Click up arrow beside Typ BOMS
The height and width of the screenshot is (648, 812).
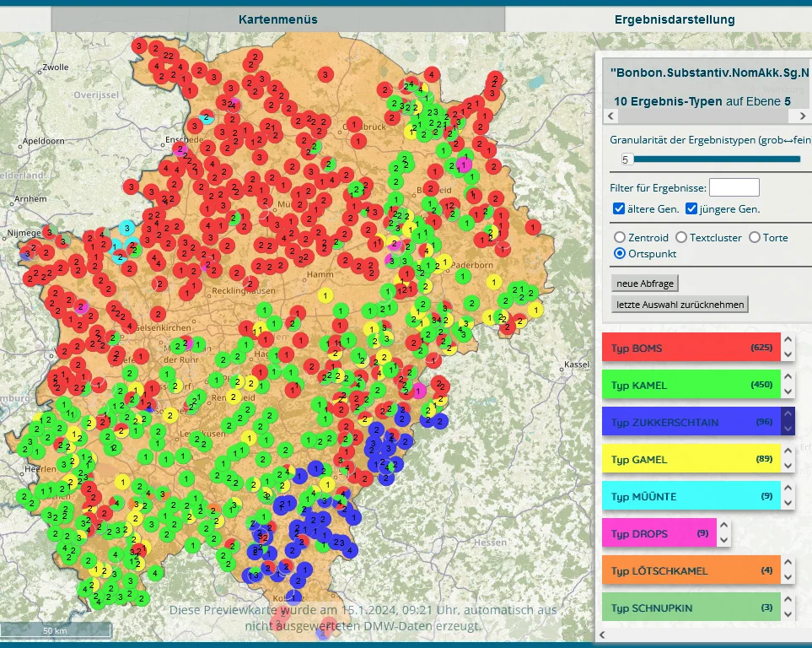click(x=788, y=340)
